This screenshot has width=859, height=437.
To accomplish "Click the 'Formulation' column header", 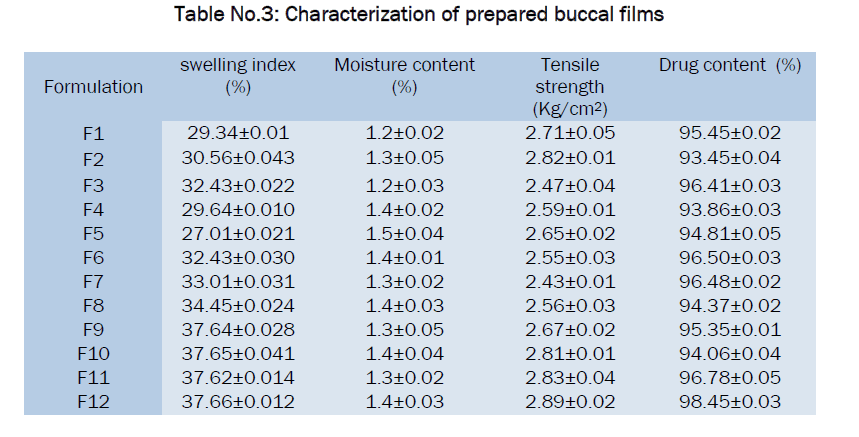I will tap(94, 87).
